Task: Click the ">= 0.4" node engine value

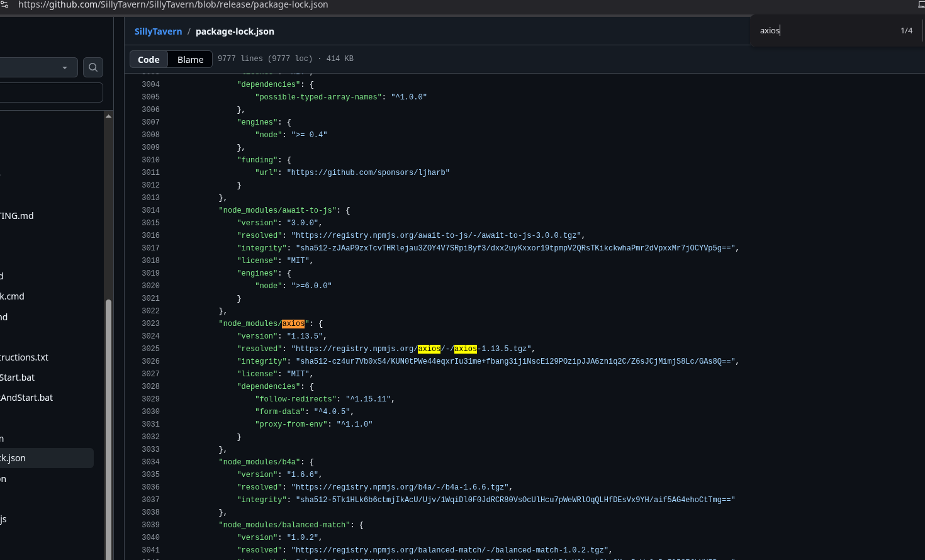Action: tap(309, 135)
